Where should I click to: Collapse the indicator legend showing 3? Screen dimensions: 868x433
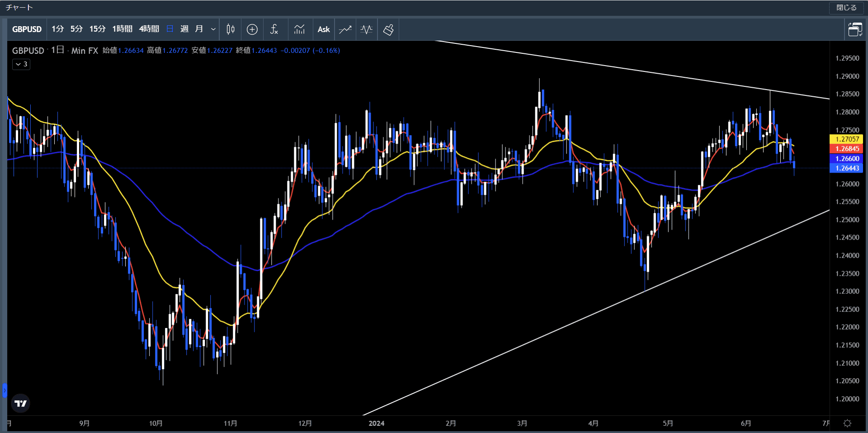21,64
